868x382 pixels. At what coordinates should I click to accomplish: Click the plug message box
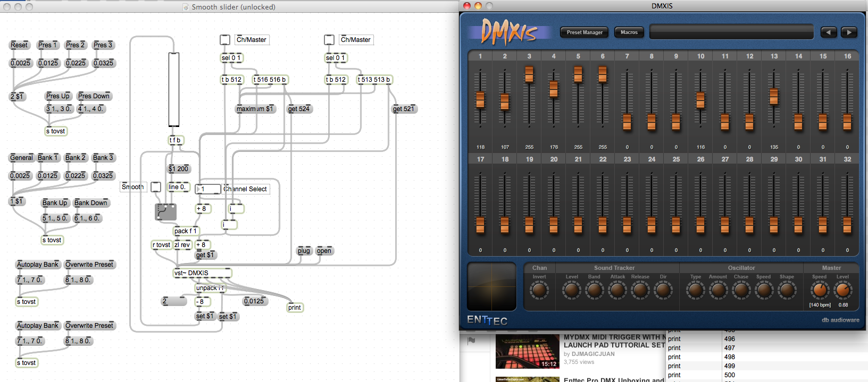[x=304, y=251]
